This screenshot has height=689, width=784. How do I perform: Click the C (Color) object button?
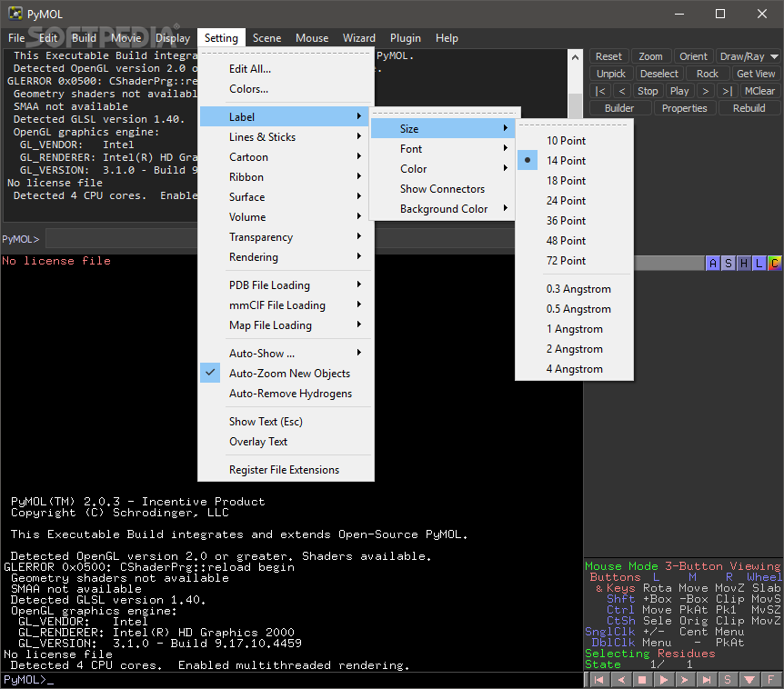775,264
